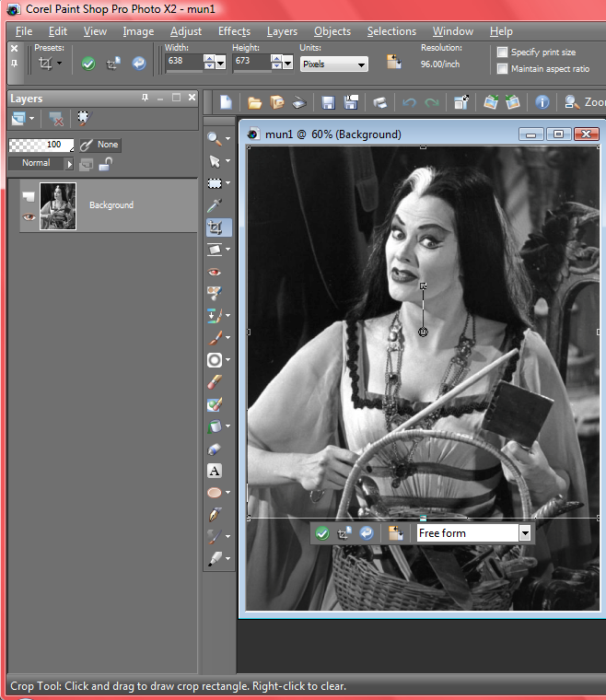
Task: Click the Print icon
Action: tap(379, 102)
